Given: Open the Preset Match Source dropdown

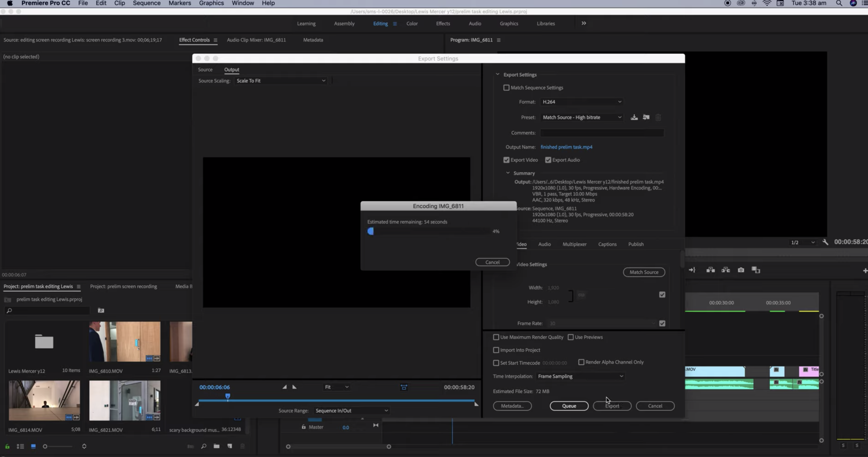Looking at the screenshot, I should click(x=581, y=117).
